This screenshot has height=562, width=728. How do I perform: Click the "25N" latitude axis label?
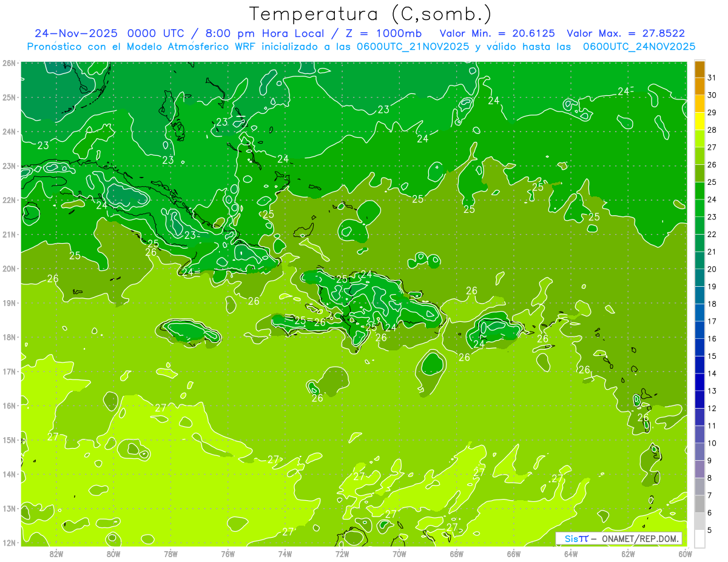[9, 97]
